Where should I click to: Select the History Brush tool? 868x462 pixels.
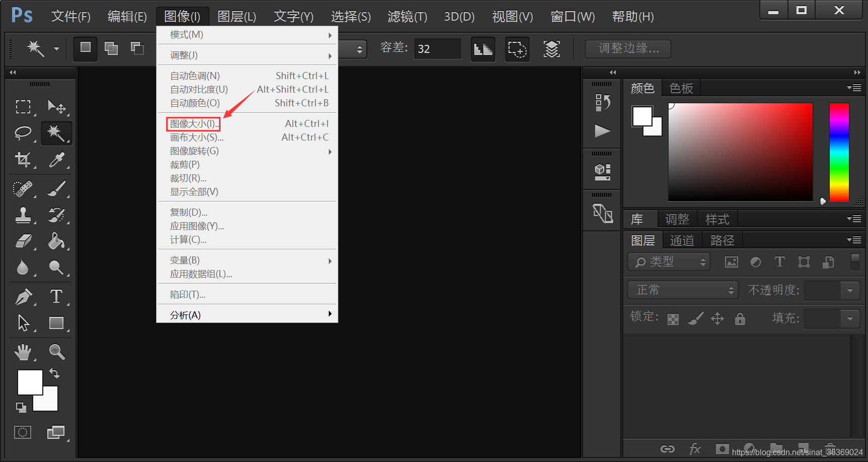pos(56,215)
